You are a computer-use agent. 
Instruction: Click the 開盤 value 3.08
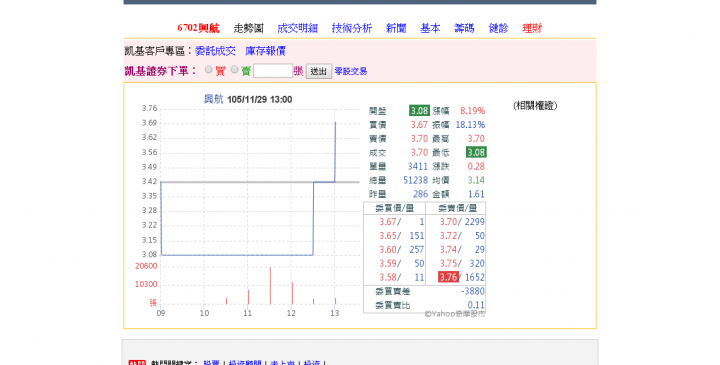pos(419,111)
